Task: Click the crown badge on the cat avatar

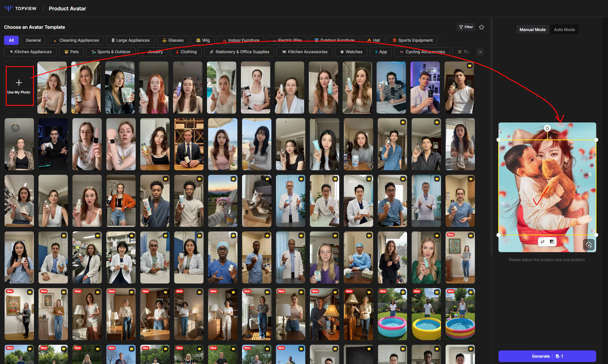Action: pyautogui.click(x=233, y=179)
